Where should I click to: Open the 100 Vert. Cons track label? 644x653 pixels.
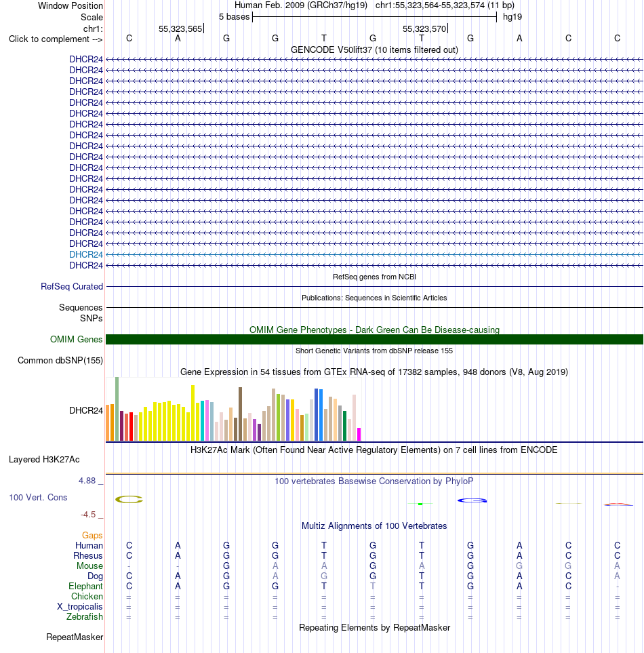[38, 497]
